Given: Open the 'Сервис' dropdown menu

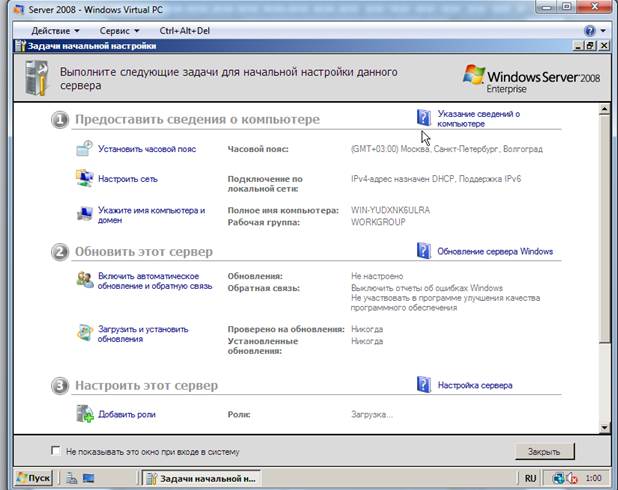Looking at the screenshot, I should 119,31.
